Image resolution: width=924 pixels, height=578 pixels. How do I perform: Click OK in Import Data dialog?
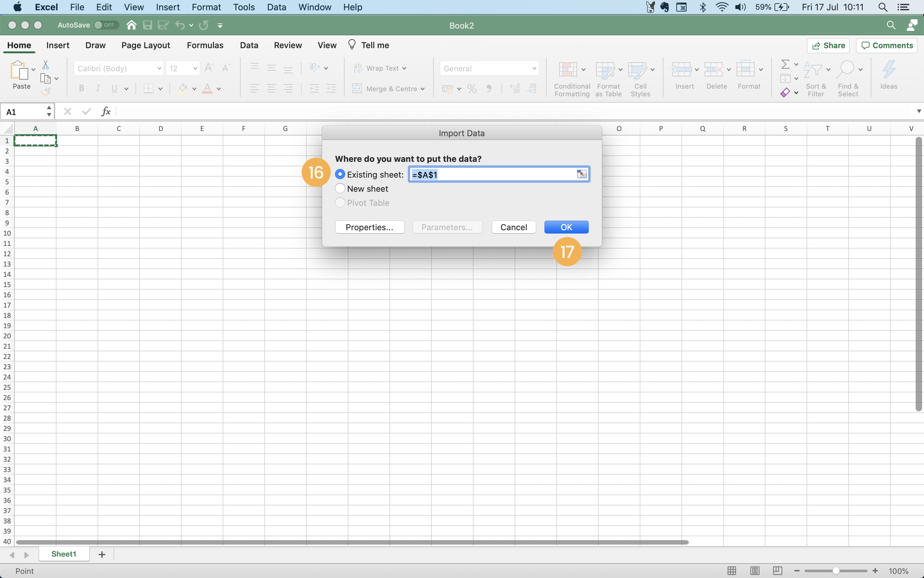pos(566,227)
